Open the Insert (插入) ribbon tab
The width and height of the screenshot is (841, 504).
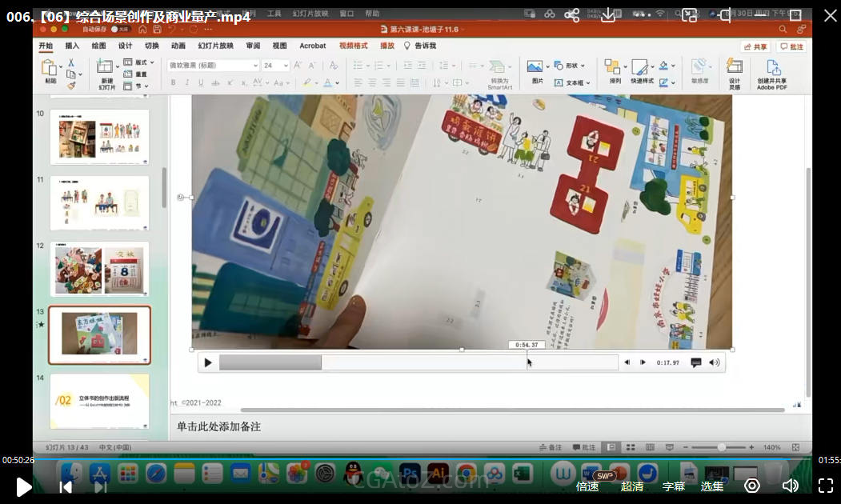tap(72, 46)
